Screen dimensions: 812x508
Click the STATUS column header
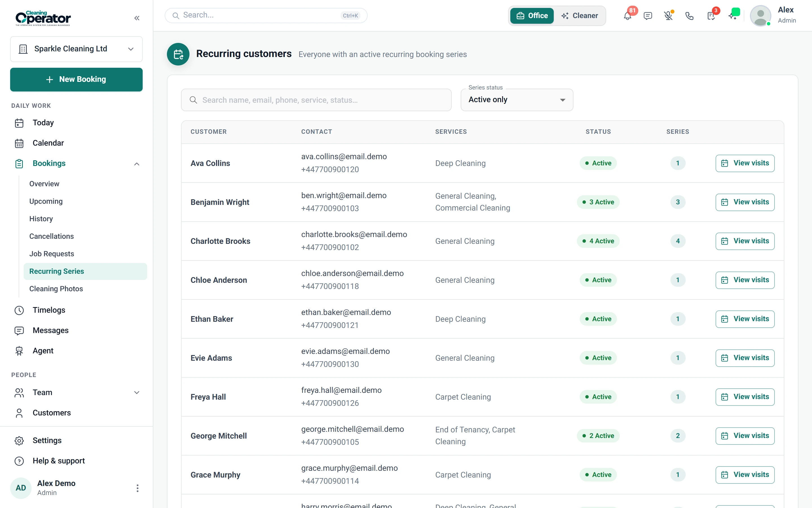coord(598,132)
